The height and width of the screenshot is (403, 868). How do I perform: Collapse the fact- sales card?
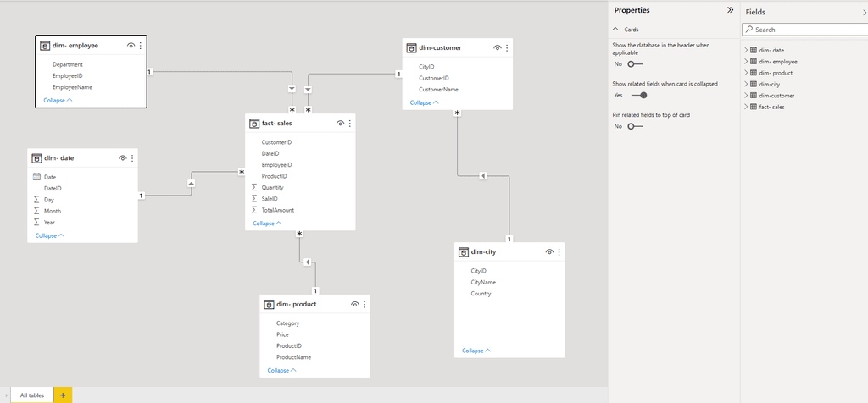click(267, 224)
